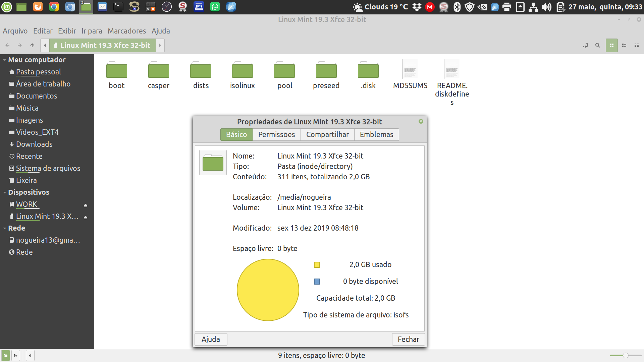Screen dimensions: 644x362
Task: Switch to the Permissões tab
Action: 277,134
